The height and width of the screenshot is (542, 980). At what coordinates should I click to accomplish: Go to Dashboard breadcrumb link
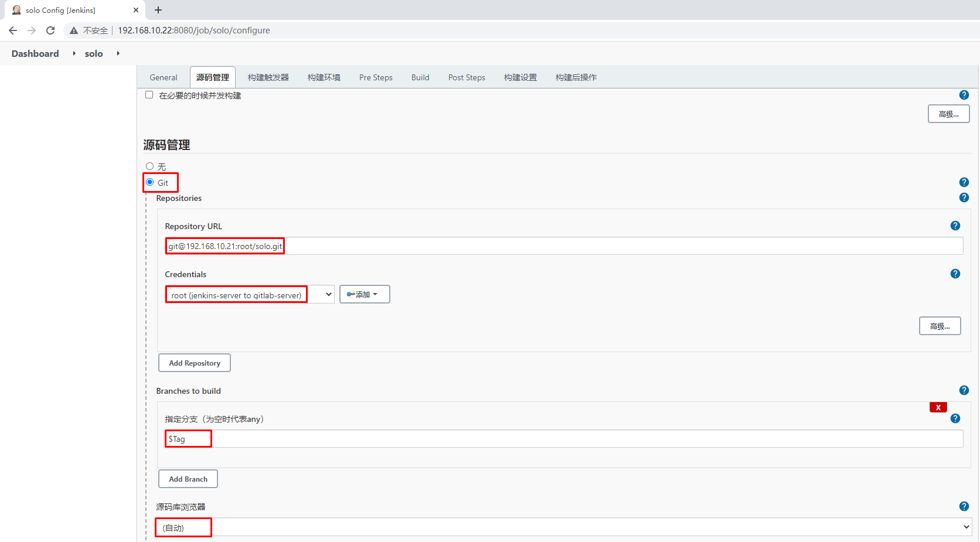pos(35,53)
